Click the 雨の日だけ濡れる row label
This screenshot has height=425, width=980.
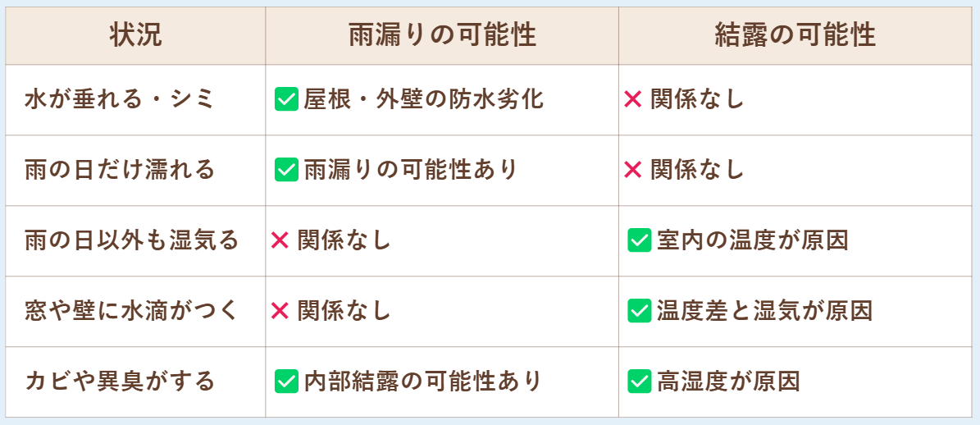pyautogui.click(x=120, y=171)
